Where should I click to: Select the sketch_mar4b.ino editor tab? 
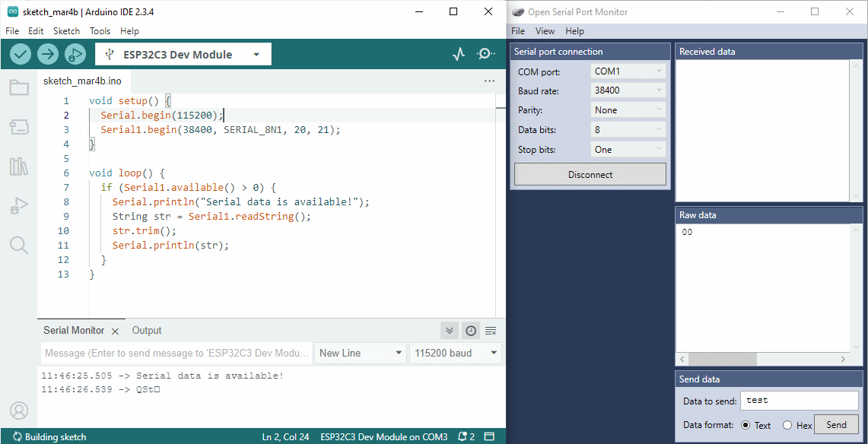pos(82,81)
